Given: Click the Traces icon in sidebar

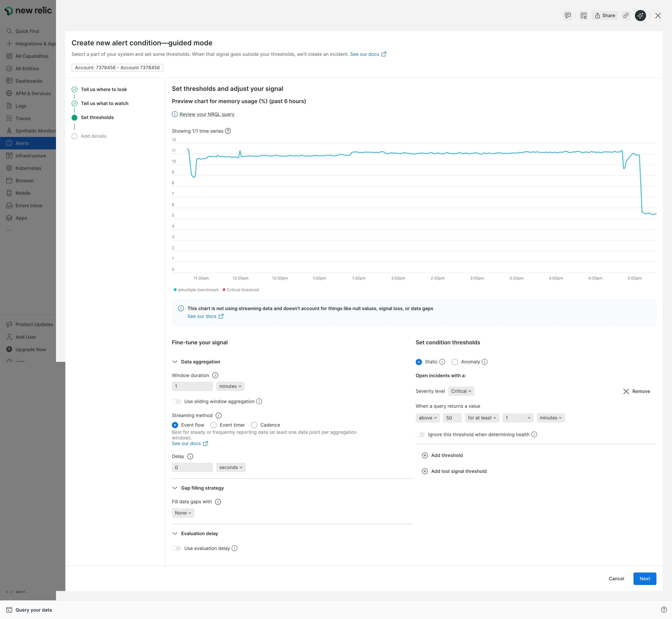Looking at the screenshot, I should [9, 118].
